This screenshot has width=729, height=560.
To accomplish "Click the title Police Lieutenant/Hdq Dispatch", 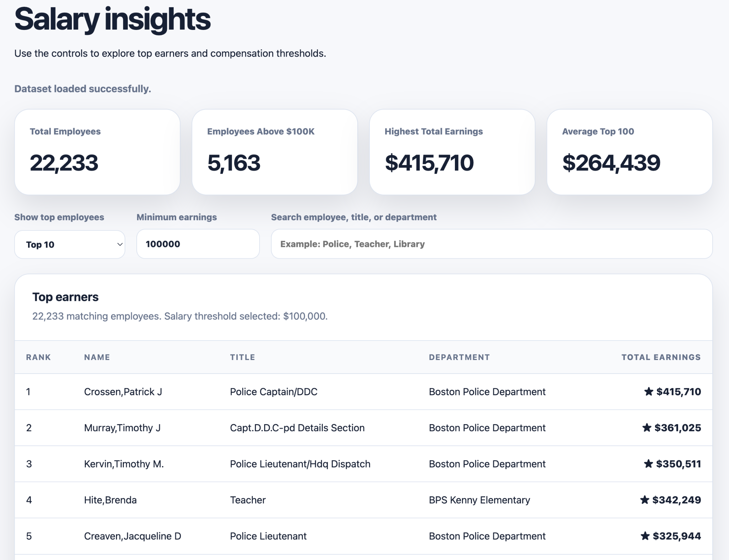I will point(300,464).
